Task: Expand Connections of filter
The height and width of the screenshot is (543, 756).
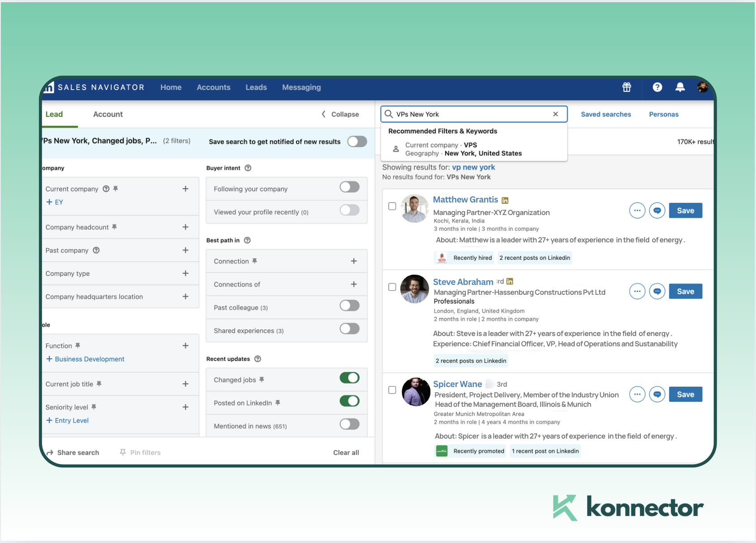Action: 354,284
